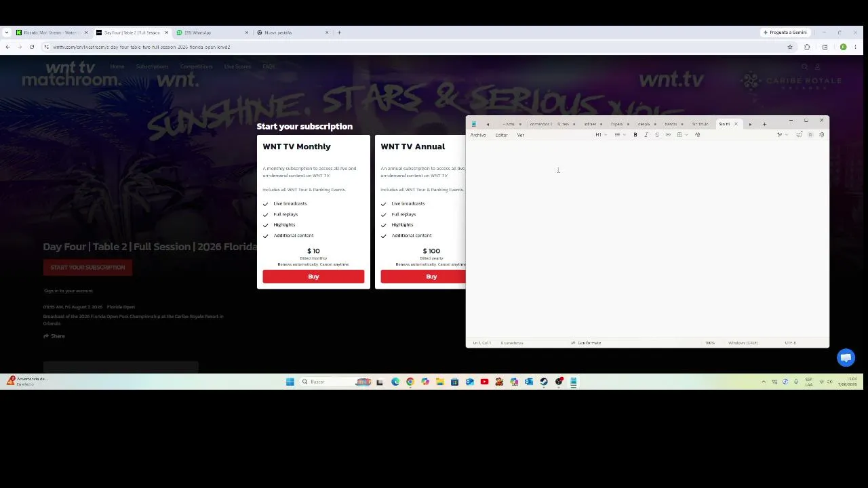
Task: Toggle italic formatting in Notepad
Action: point(646,135)
